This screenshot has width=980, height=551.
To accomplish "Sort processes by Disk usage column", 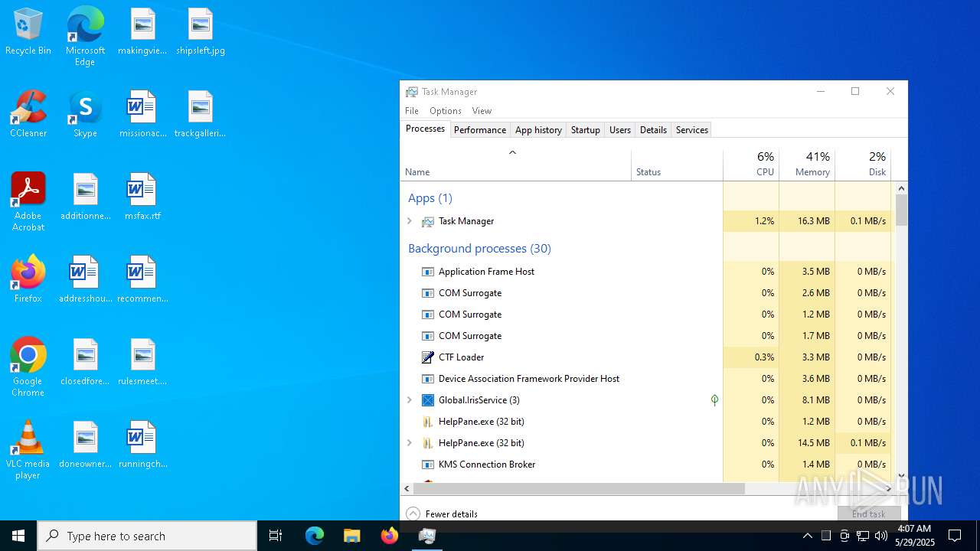I will (863, 165).
